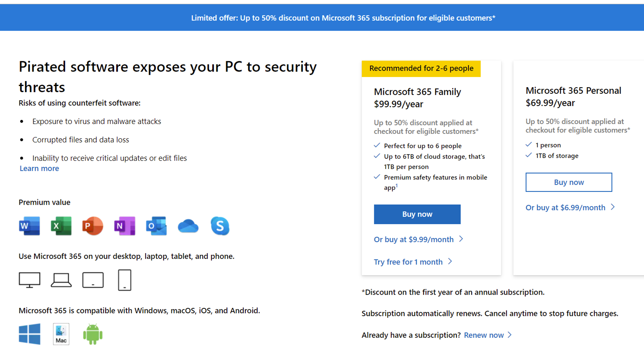This screenshot has width=644, height=362.
Task: Click the Buy now button for Family plan
Action: point(417,214)
